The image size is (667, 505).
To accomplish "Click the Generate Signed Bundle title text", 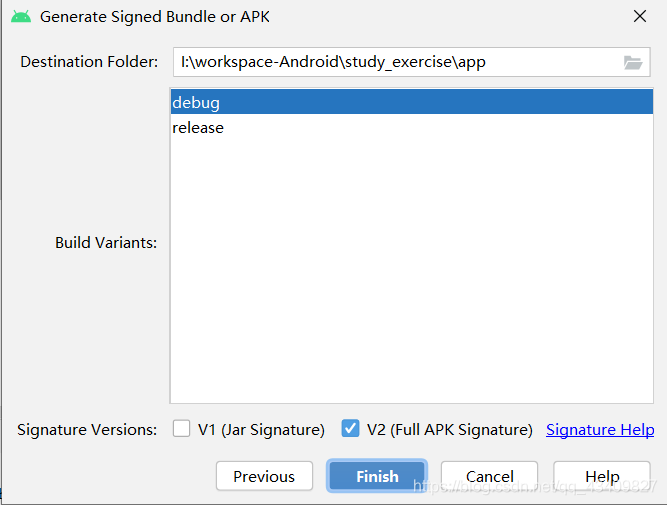I will [155, 17].
